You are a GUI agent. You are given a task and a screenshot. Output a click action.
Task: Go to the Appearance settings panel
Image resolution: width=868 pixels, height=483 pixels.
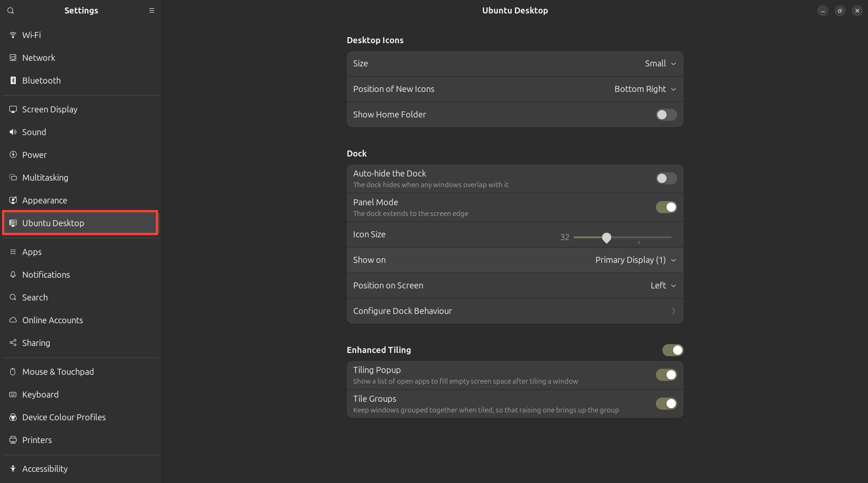click(x=45, y=201)
